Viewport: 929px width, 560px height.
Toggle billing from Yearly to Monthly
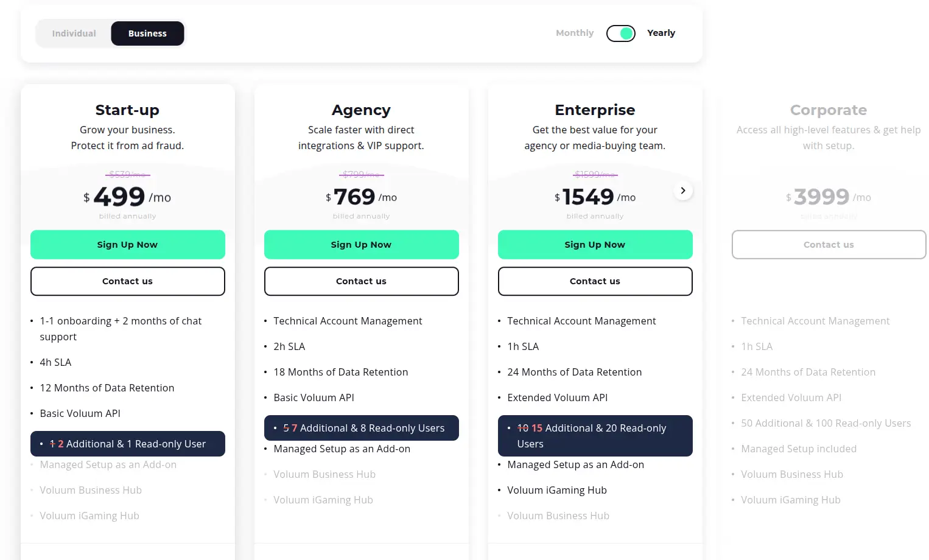pyautogui.click(x=620, y=33)
